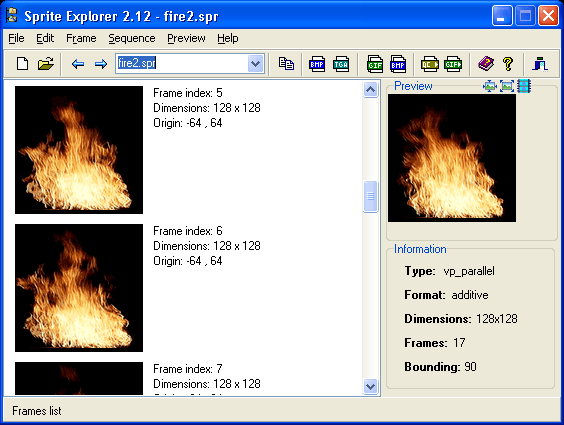
Task: Select frame index 6 thumbnail
Action: coord(79,288)
